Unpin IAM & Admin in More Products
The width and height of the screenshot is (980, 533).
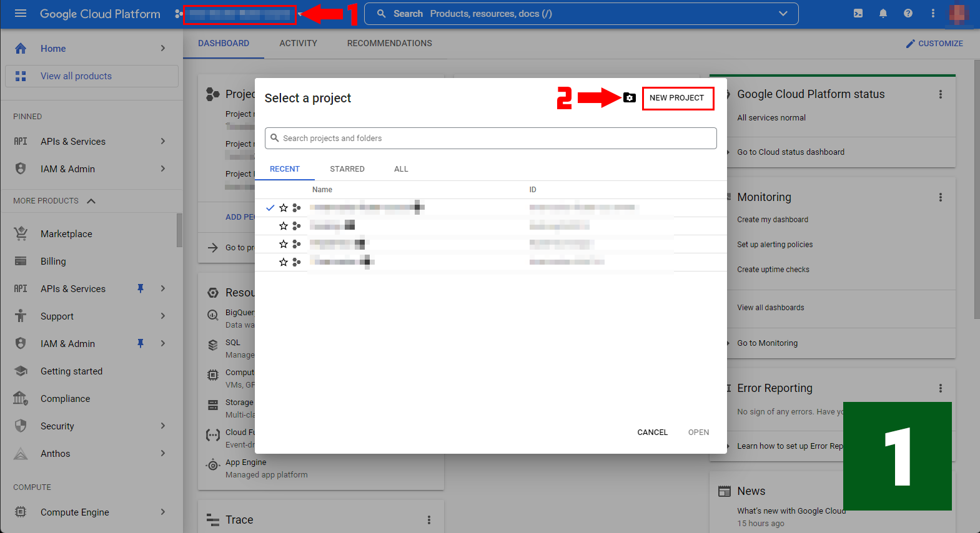pos(141,343)
